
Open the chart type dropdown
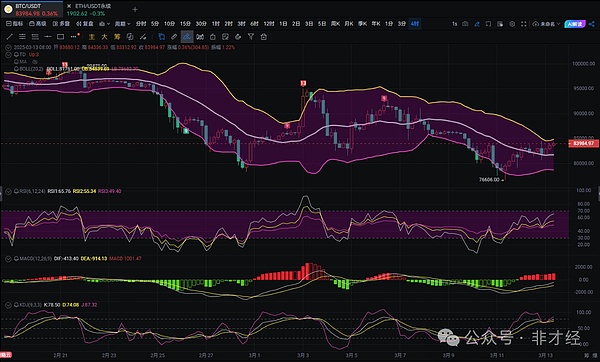click(104, 24)
